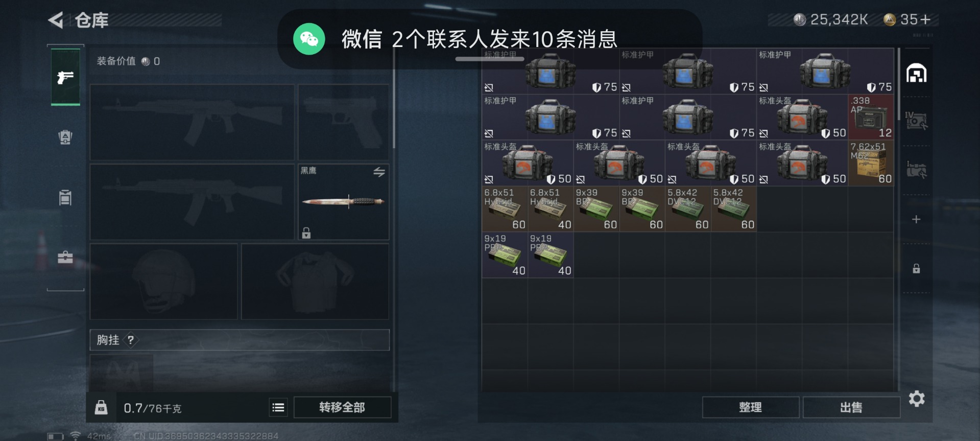Open the settings gear icon
Image resolution: width=980 pixels, height=441 pixels.
(917, 399)
